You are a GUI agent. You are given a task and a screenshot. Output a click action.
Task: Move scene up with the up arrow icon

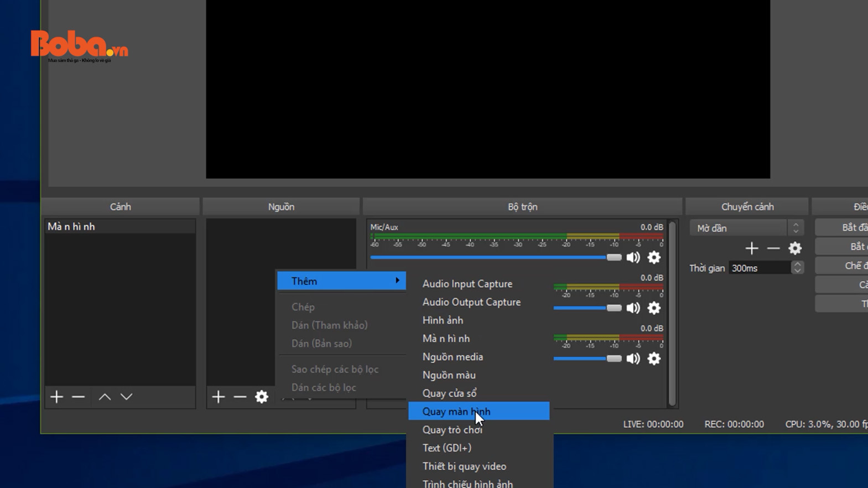pyautogui.click(x=105, y=397)
